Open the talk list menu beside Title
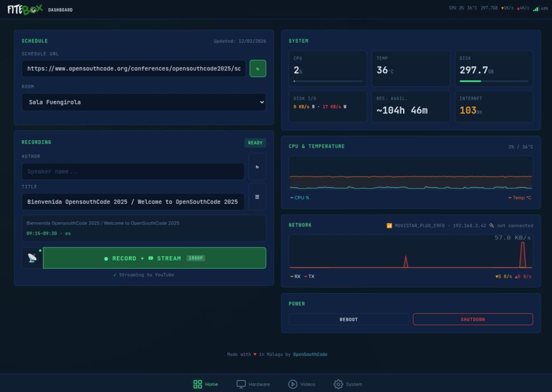The height and width of the screenshot is (392, 552). [x=257, y=197]
